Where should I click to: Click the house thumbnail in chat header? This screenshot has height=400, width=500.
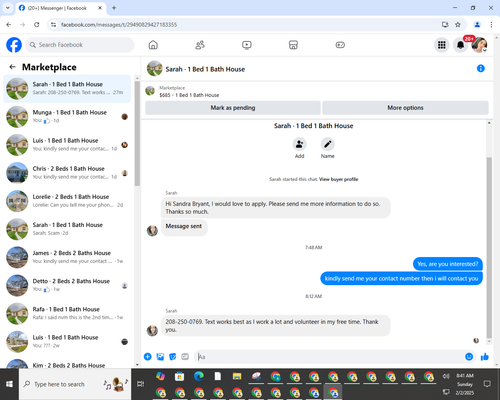tap(154, 68)
